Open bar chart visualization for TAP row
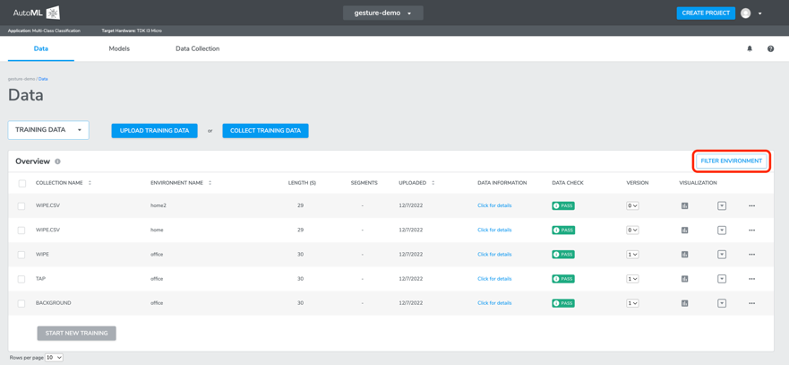790x366 pixels. coord(685,279)
